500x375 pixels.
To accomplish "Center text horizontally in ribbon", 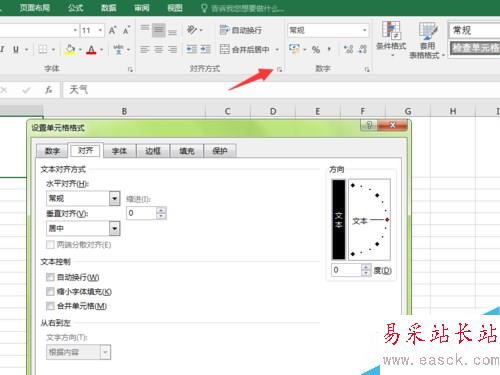I will (159, 50).
